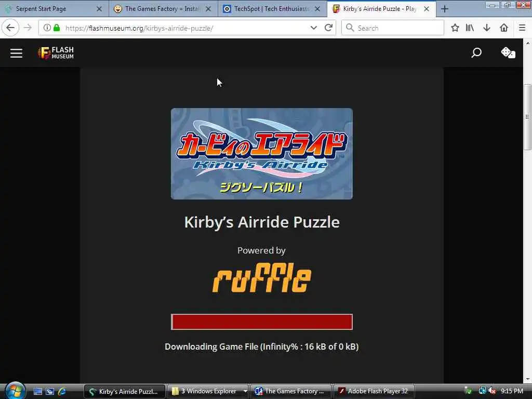The width and height of the screenshot is (532, 399).
Task: Open the browser application menu icon
Action: pyautogui.click(x=522, y=28)
